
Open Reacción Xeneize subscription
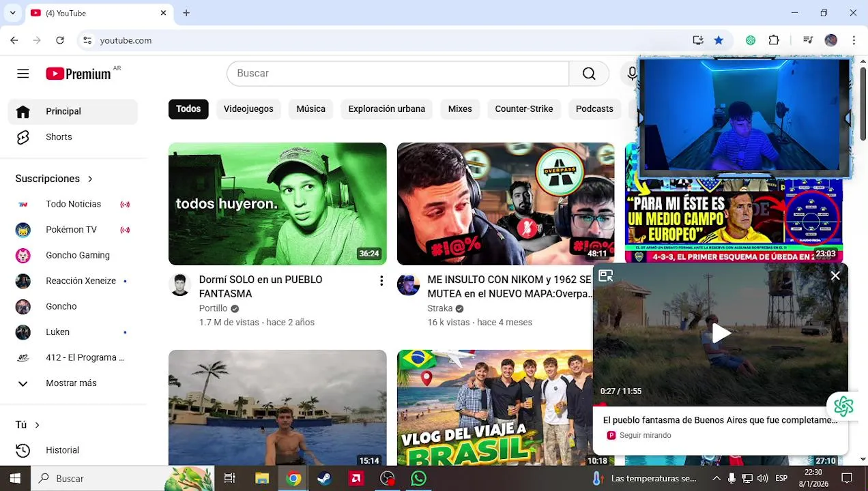(x=72, y=281)
